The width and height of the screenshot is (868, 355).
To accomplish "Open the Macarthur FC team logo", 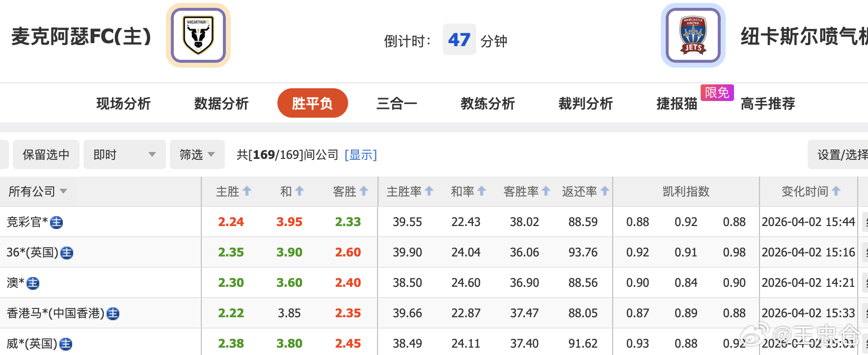I will [198, 35].
